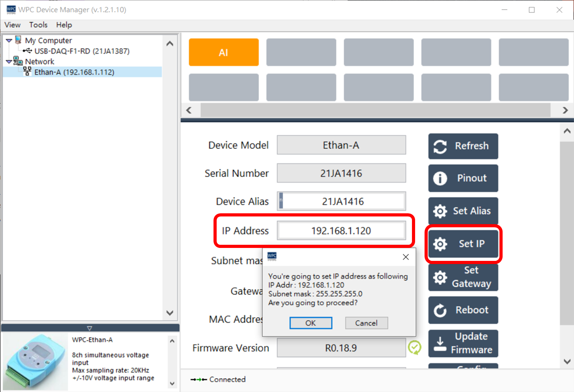Click the Refresh button
The image size is (574, 392).
(463, 146)
